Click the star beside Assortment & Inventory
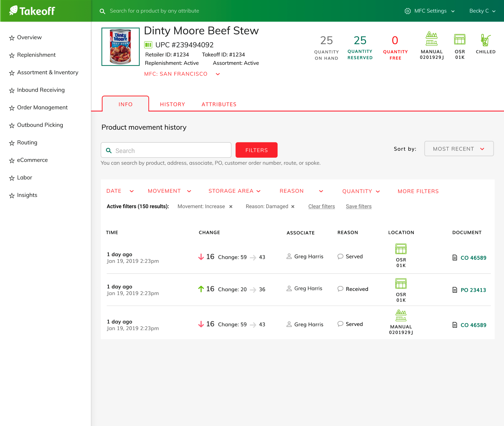The width and height of the screenshot is (504, 426). tap(12, 73)
